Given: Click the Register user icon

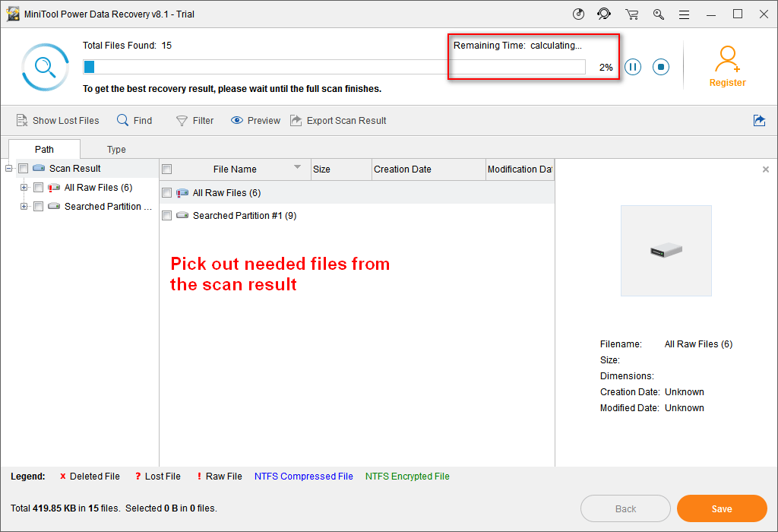Looking at the screenshot, I should [x=727, y=59].
